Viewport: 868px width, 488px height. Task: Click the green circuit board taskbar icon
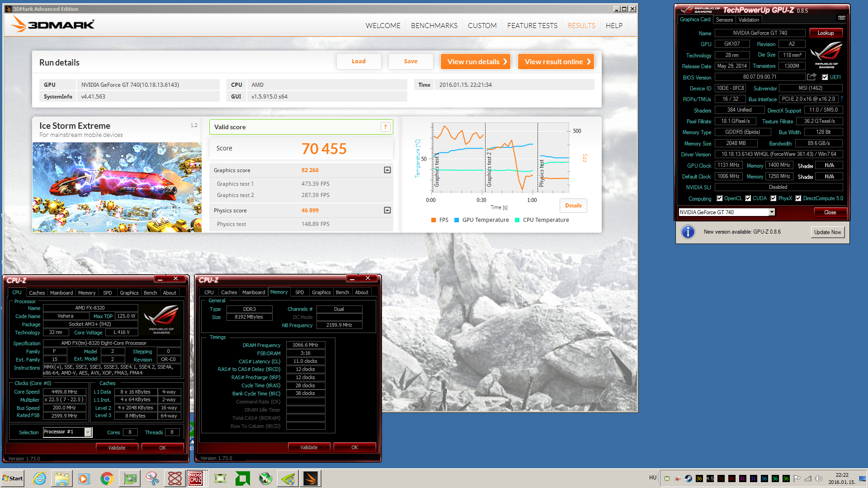130,479
